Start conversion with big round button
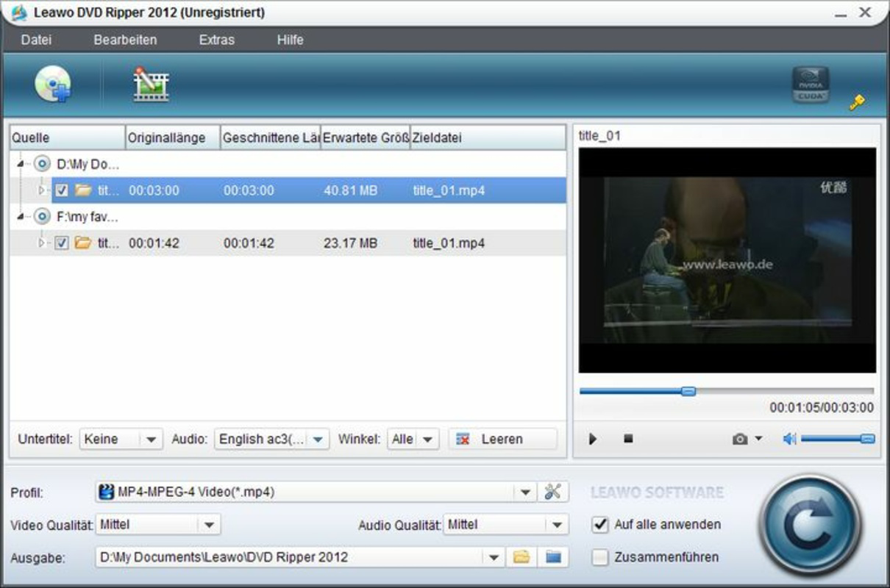The width and height of the screenshot is (890, 588). tap(810, 525)
